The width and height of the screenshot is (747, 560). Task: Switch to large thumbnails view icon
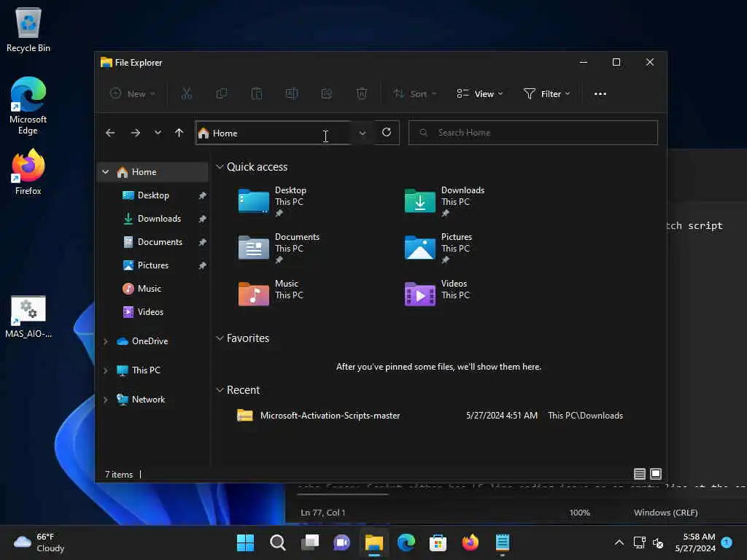coord(656,474)
